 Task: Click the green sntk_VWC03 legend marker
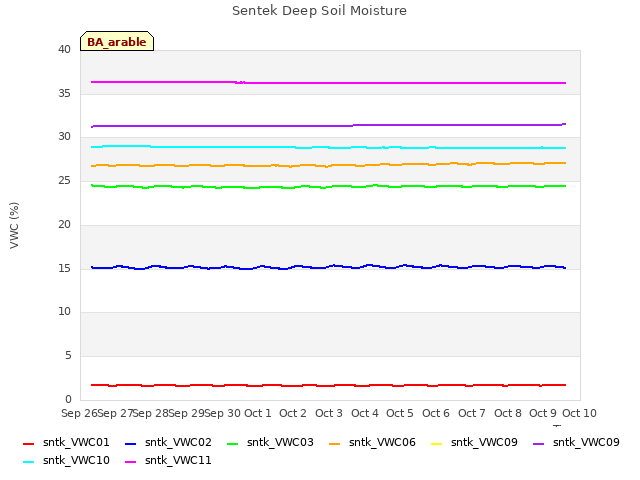[232, 444]
